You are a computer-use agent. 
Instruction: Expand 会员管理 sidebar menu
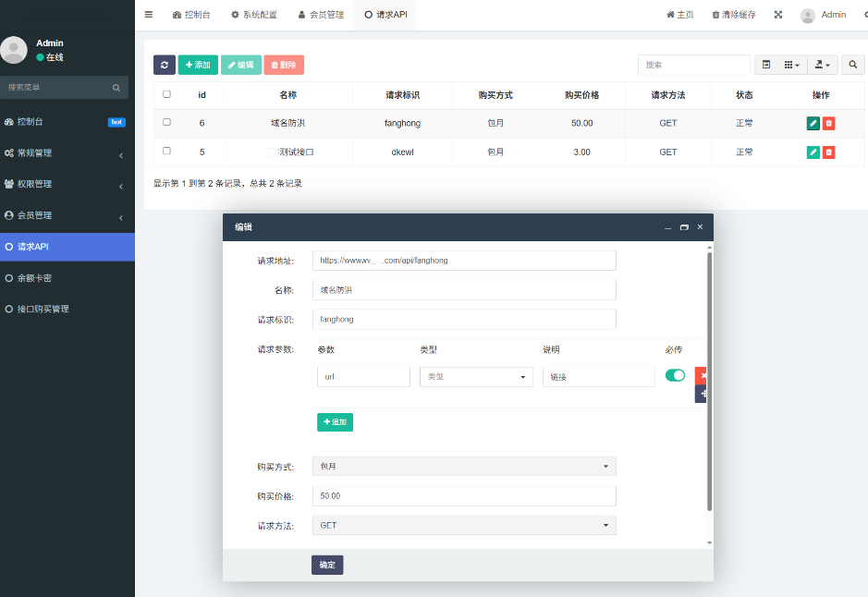[x=67, y=215]
